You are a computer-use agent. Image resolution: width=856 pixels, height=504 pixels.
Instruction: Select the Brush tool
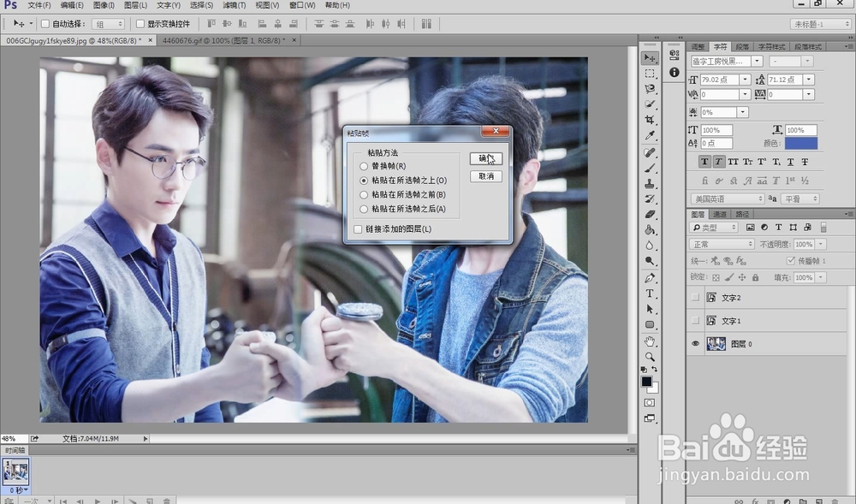649,168
